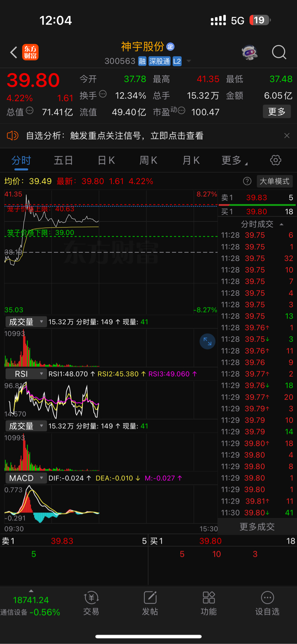Switch to the 周K tab

(148, 161)
